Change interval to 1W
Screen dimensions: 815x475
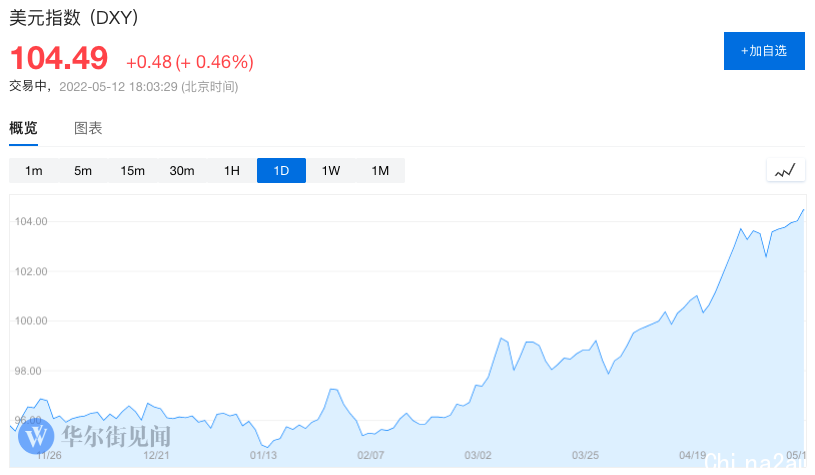(331, 170)
